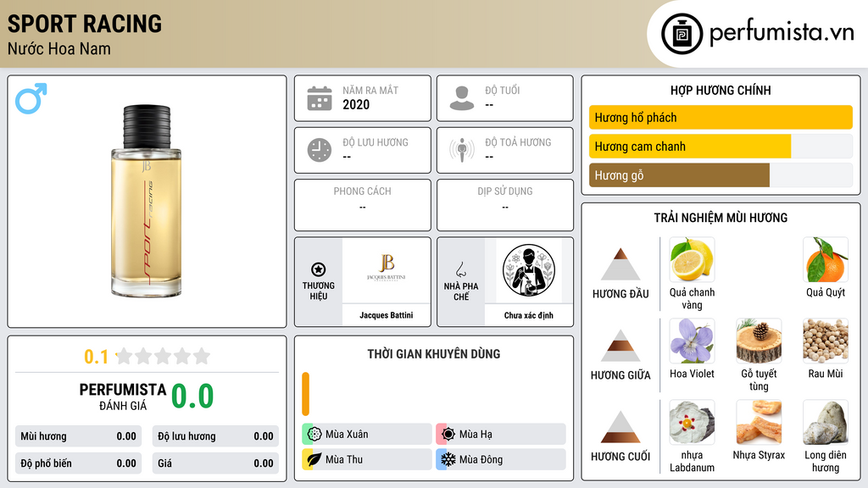Click the Nước Hoa Nam subtitle
Viewport: 868px width, 488px height.
pos(58,48)
